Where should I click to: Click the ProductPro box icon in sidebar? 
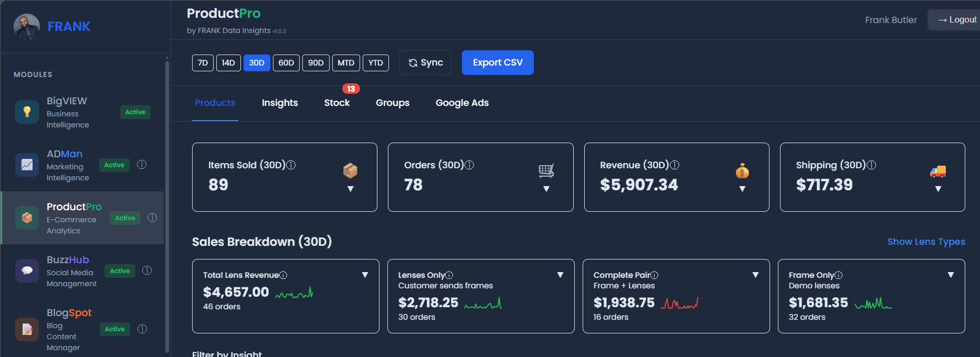pos(27,218)
